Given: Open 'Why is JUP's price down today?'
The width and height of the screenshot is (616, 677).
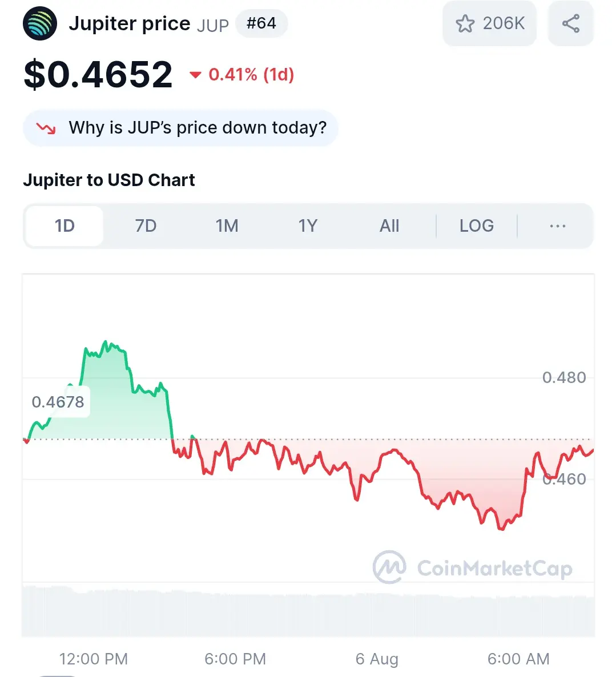Looking at the screenshot, I should click(x=180, y=128).
